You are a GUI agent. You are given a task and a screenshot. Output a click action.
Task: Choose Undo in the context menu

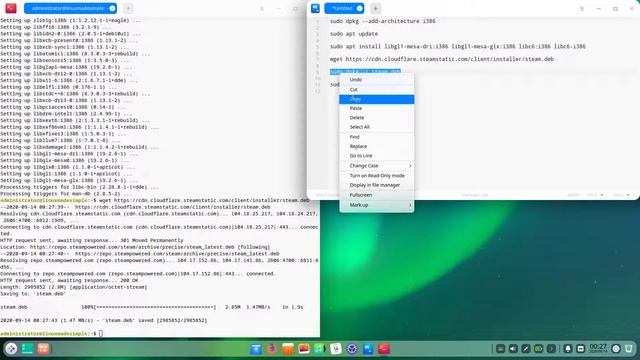tap(376, 80)
